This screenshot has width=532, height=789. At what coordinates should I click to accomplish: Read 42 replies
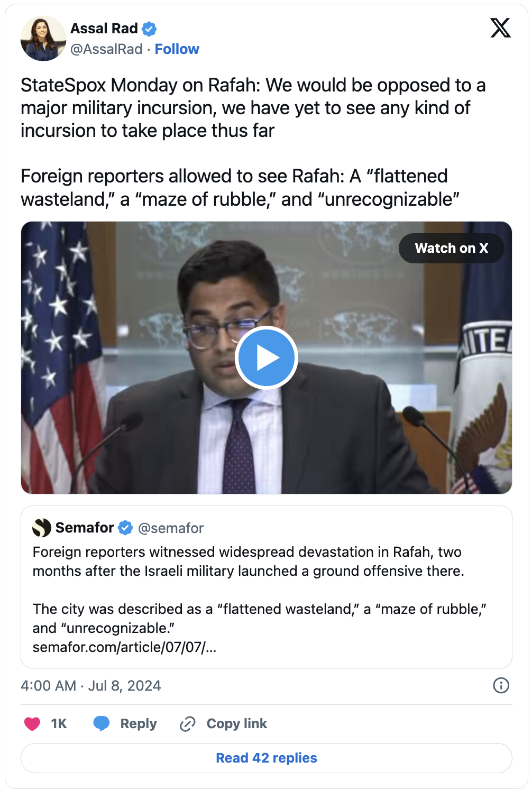(267, 758)
